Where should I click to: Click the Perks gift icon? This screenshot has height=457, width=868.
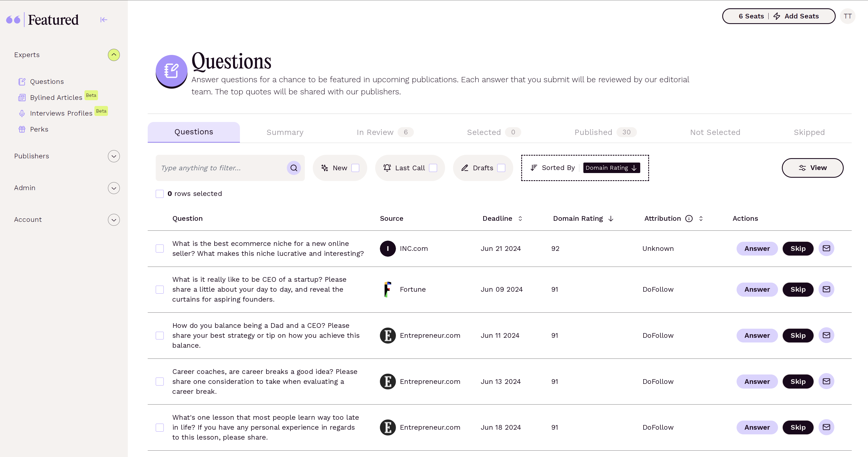[22, 129]
